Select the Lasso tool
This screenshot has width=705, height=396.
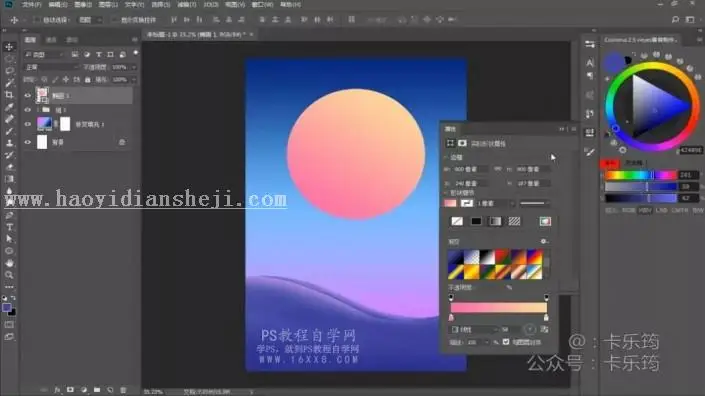tap(9, 71)
